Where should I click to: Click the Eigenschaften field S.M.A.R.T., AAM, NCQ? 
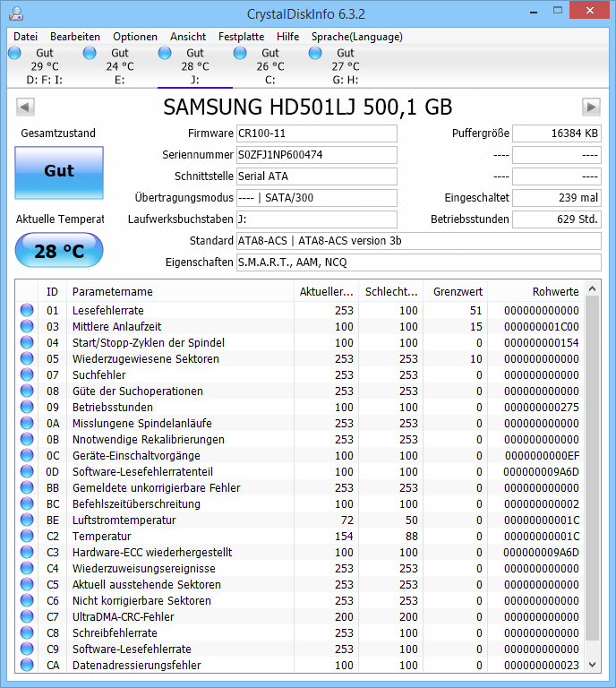419,262
